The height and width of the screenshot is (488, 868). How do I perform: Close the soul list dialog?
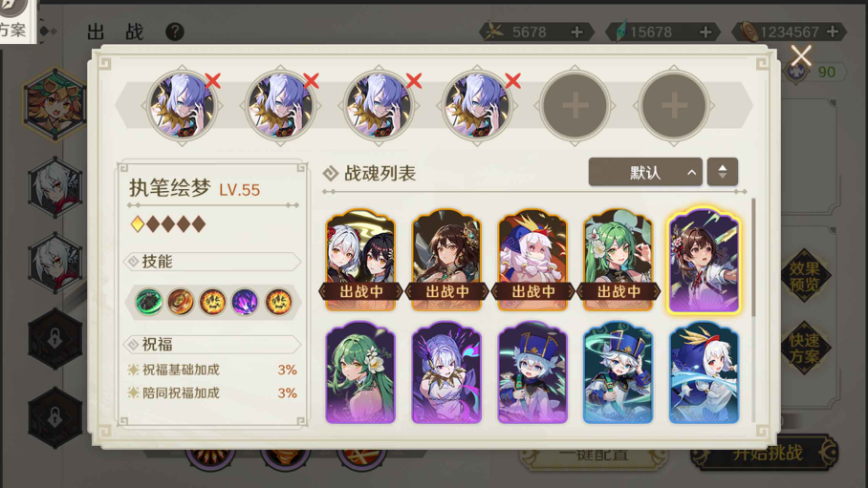click(800, 56)
